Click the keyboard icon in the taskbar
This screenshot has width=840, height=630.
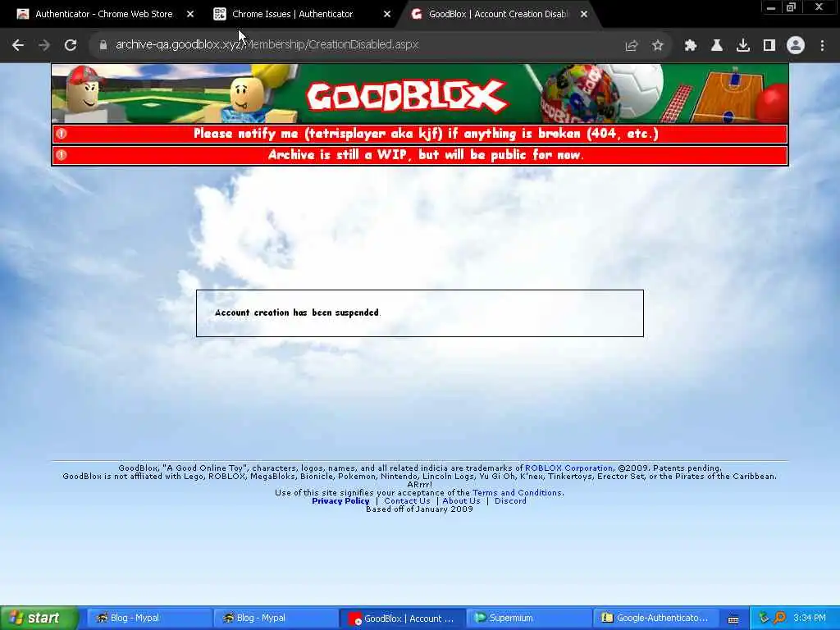pyautogui.click(x=733, y=620)
